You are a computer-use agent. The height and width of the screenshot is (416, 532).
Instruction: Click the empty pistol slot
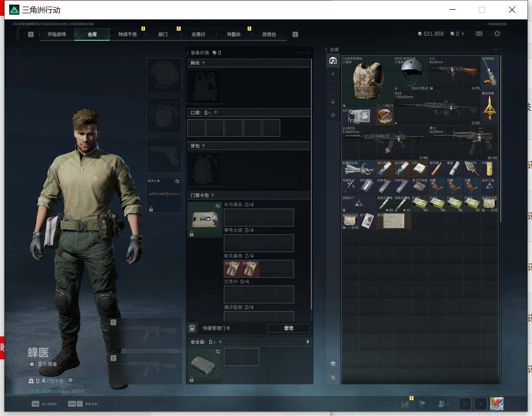pyautogui.click(x=164, y=155)
